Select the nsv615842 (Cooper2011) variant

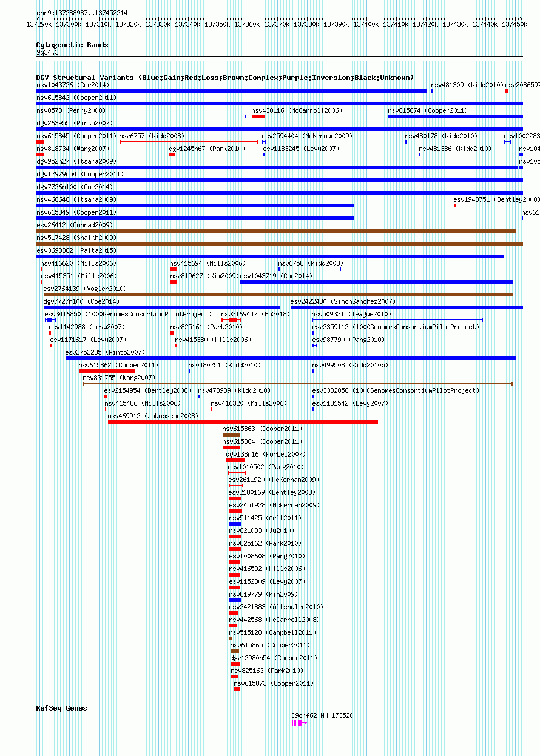[x=76, y=98]
